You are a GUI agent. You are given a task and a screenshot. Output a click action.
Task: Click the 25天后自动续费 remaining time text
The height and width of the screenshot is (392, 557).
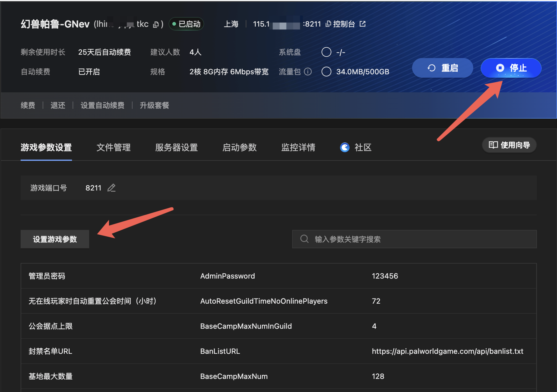coord(104,52)
